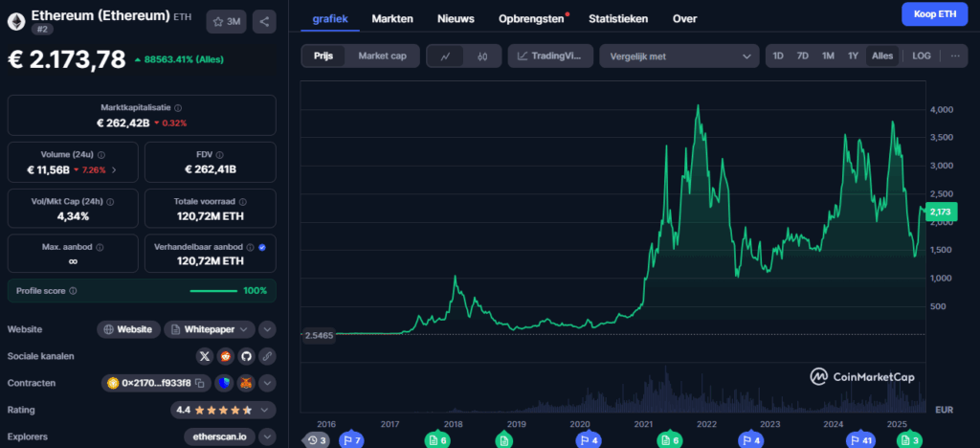Expand more website links chevron
The width and height of the screenshot is (980, 448).
pos(267,329)
